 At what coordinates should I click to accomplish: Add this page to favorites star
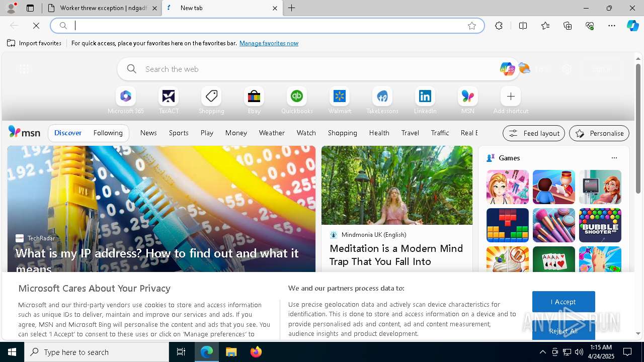click(x=472, y=26)
